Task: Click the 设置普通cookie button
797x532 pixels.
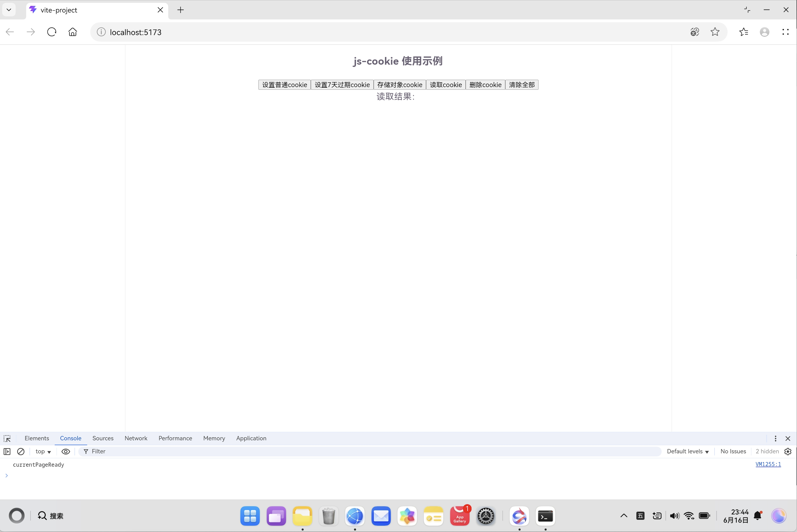Action: (x=284, y=85)
